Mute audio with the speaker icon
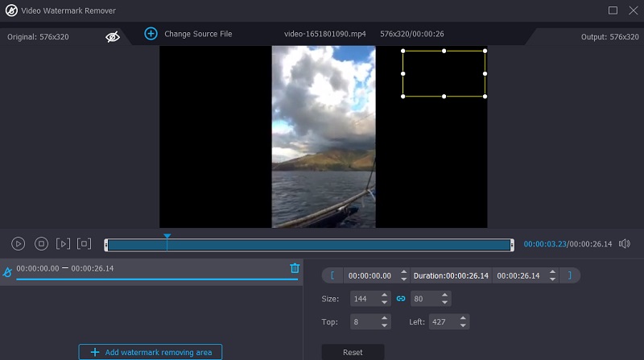Viewport: 644px width, 360px height. 625,243
